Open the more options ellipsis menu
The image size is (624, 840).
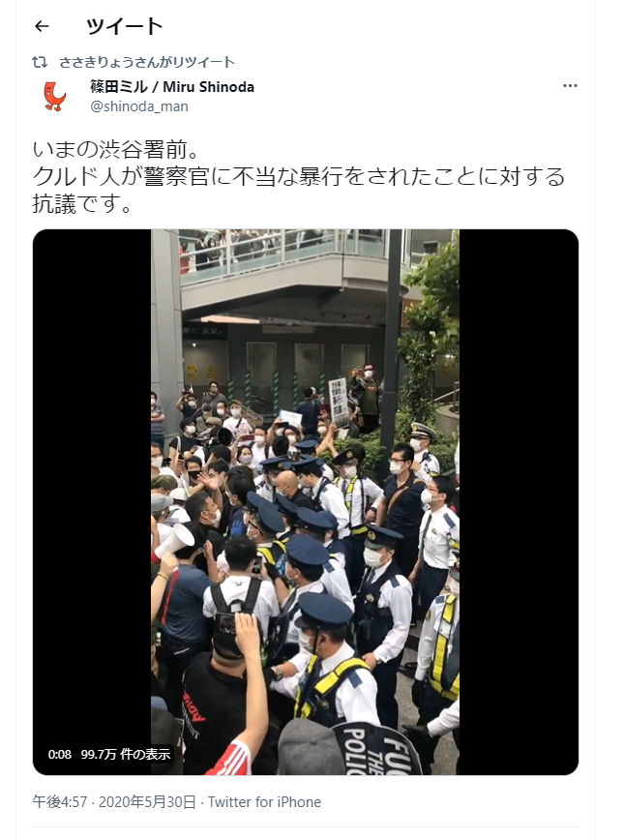[x=570, y=86]
